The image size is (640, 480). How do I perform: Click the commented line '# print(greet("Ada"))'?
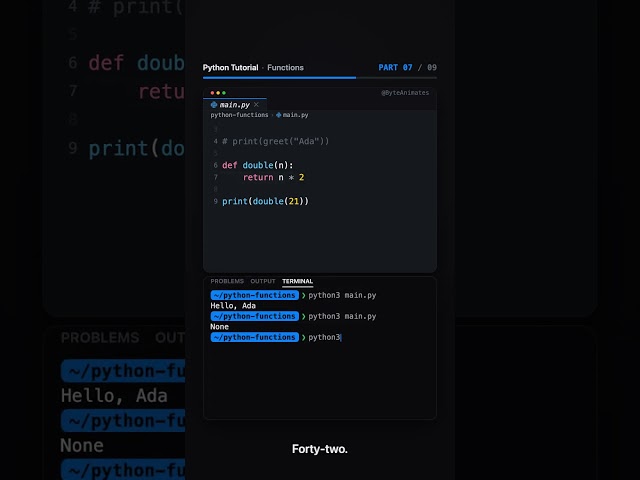coord(276,141)
